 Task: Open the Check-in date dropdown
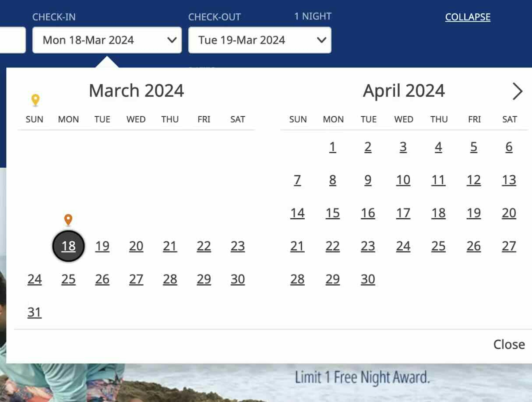coord(107,40)
